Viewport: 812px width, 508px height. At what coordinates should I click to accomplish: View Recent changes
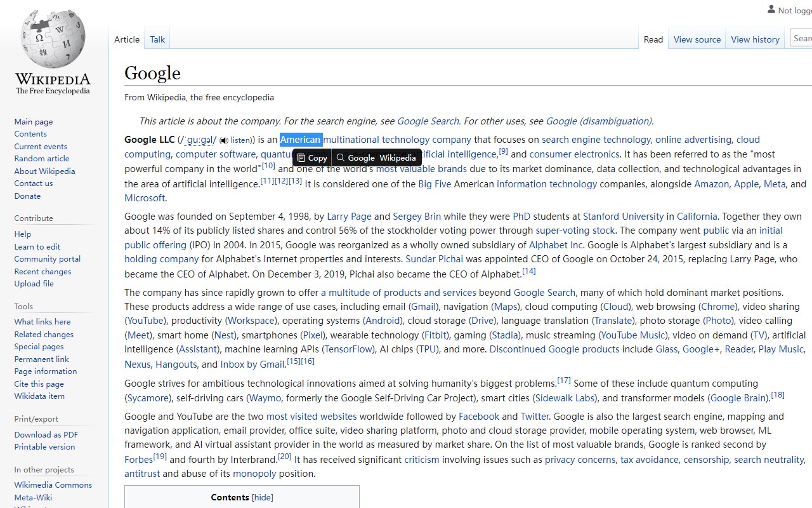tap(43, 272)
